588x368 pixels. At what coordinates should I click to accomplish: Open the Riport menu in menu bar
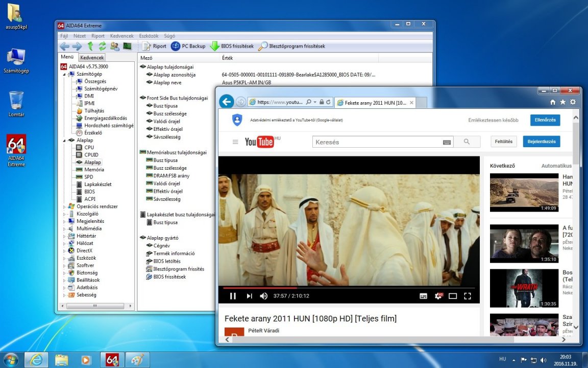coord(98,36)
